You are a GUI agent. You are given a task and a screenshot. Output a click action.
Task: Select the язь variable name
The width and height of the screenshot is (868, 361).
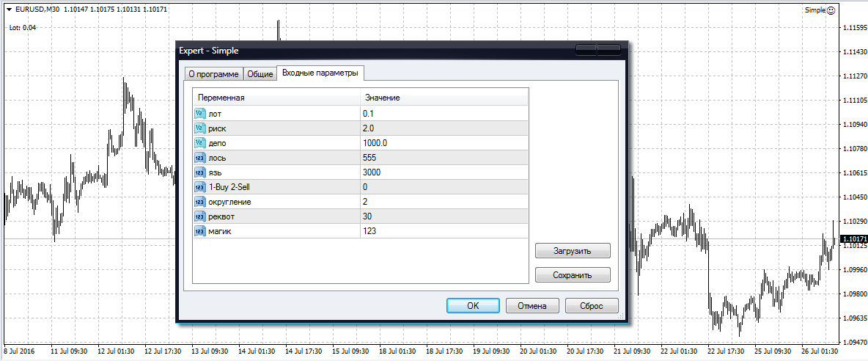point(215,172)
